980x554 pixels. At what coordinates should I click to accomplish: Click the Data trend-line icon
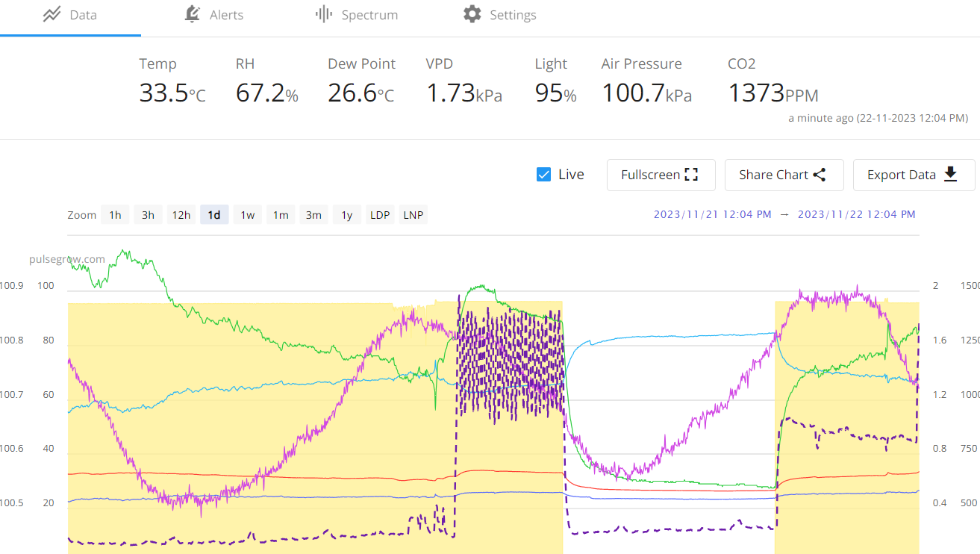tap(52, 14)
